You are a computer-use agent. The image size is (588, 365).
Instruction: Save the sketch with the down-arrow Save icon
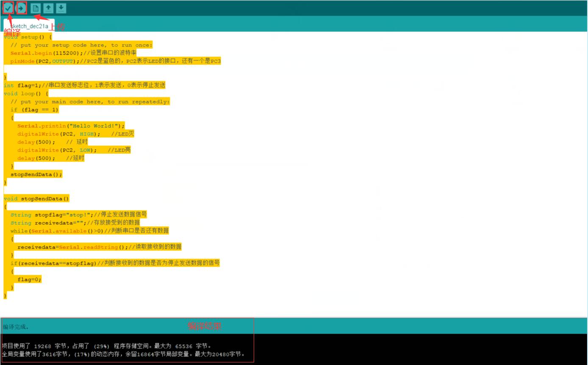[61, 8]
